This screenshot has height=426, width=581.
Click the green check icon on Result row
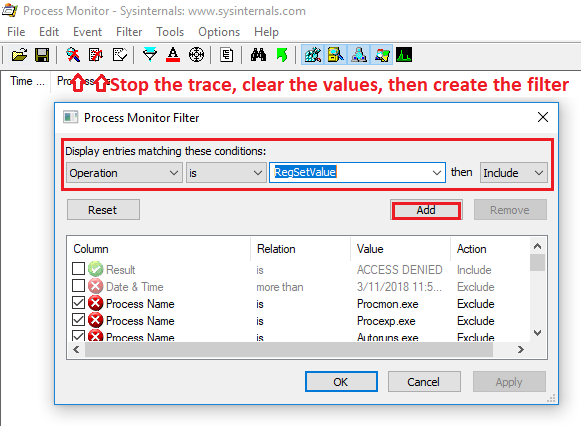click(96, 269)
